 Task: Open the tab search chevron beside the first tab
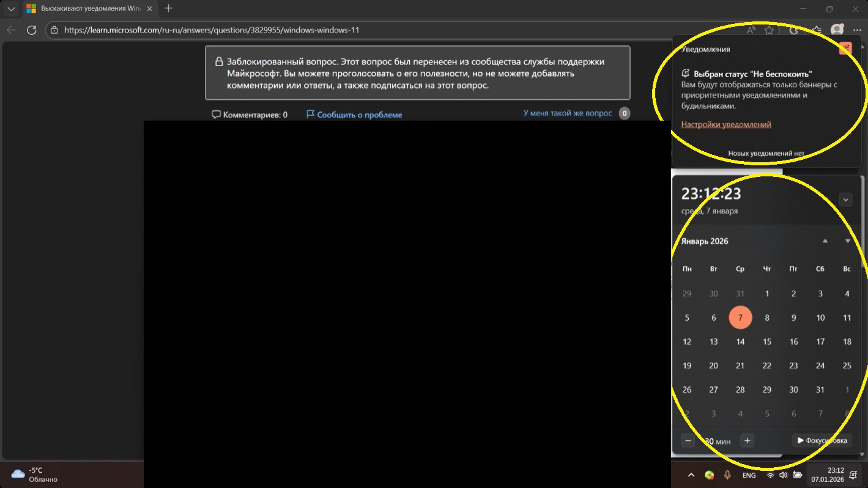pos(11,9)
